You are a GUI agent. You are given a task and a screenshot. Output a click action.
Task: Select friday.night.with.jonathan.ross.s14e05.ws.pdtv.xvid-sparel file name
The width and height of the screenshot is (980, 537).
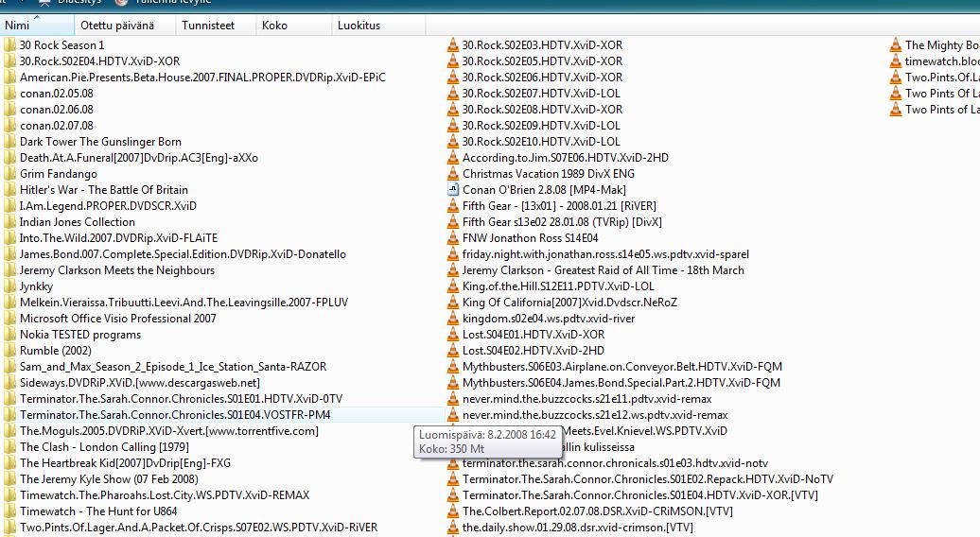click(x=605, y=254)
